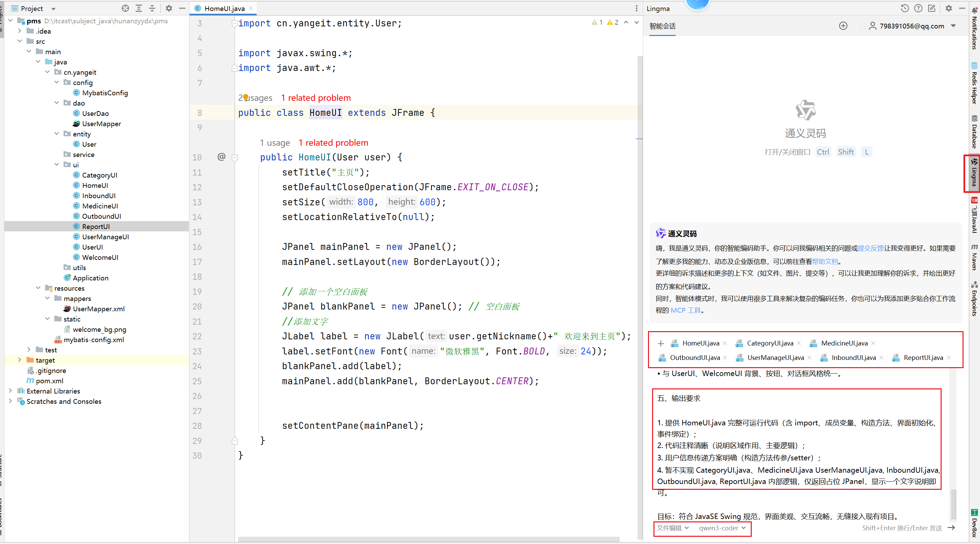The height and width of the screenshot is (544, 980).
Task: Click Expand All icon in Project toolbar
Action: click(139, 8)
